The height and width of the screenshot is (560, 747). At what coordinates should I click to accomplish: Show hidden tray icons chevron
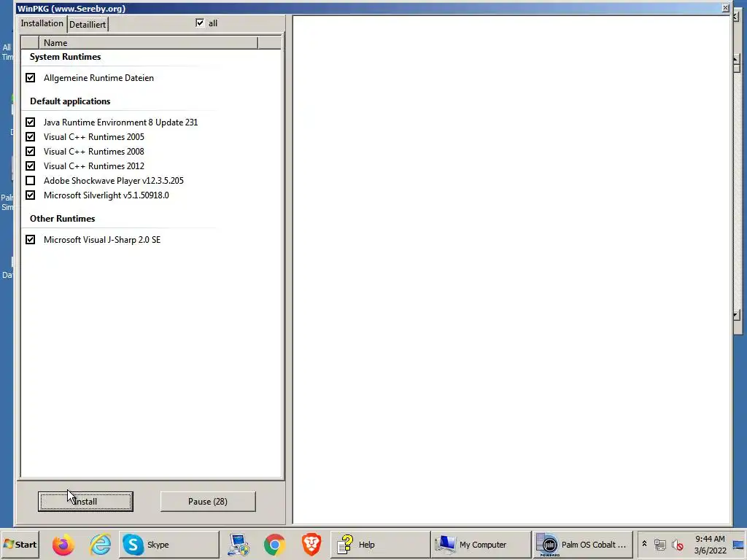tap(645, 544)
